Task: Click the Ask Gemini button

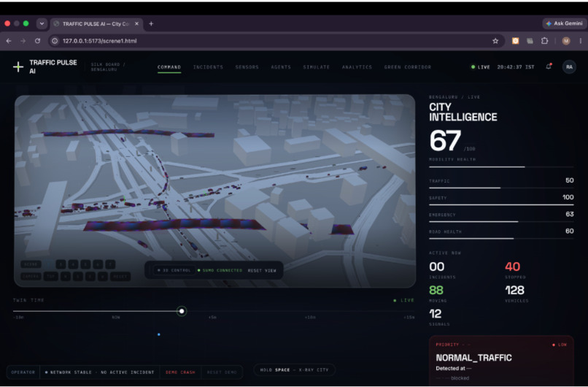Action: coord(564,23)
